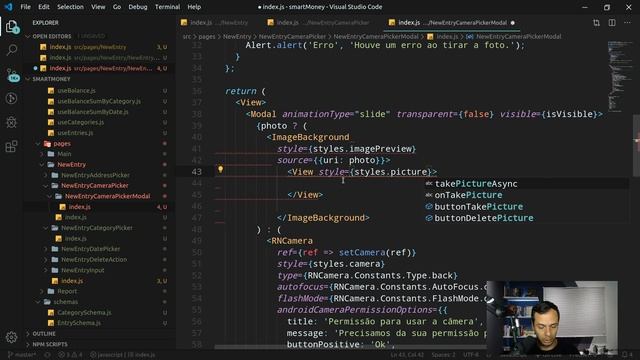Click the first index.js open editor entry
This screenshot has width=640, height=360.
pyautogui.click(x=100, y=47)
